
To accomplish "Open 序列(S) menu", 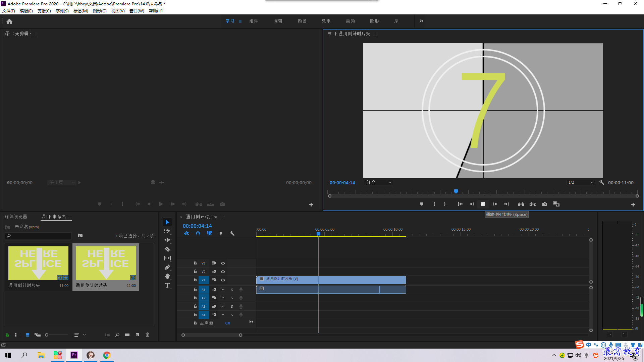I will click(x=62, y=11).
